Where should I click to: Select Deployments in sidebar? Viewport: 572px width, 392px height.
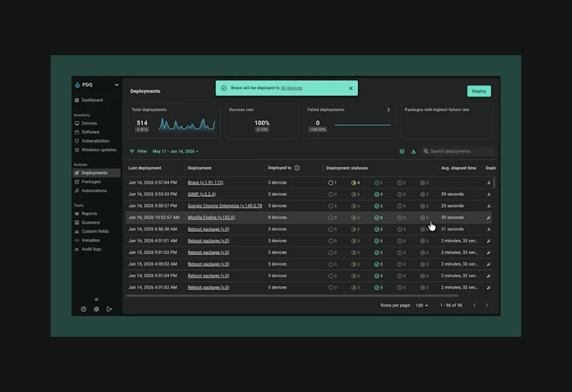click(96, 173)
